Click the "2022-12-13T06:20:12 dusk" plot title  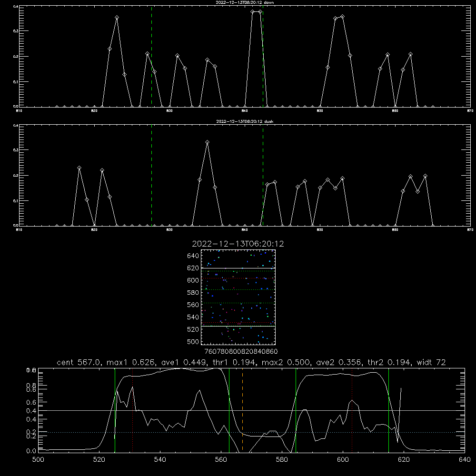point(245,121)
